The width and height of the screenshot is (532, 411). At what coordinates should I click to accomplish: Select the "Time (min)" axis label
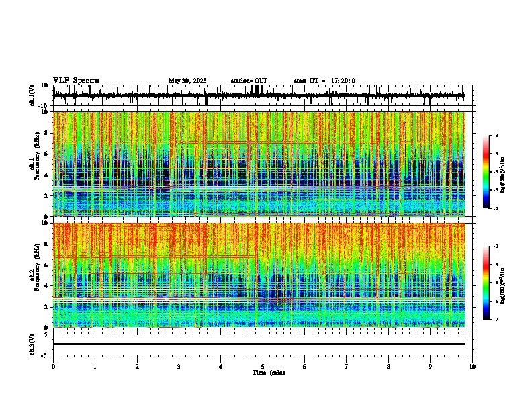click(269, 373)
